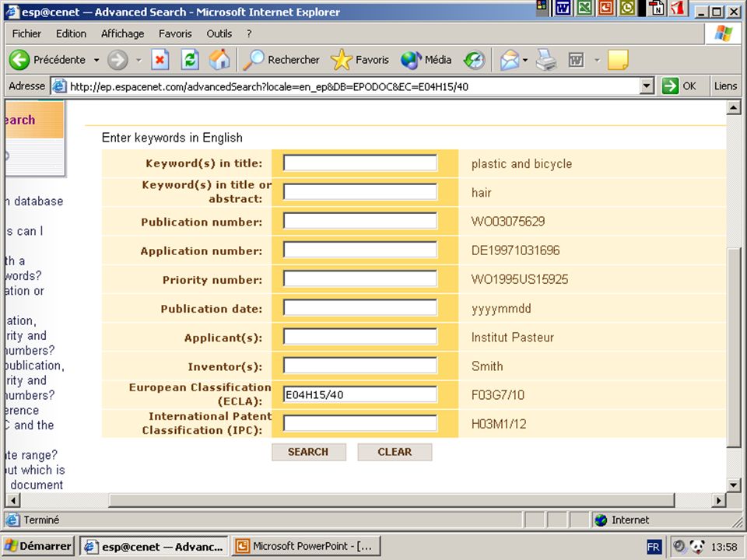Expand the mail icon dropdown arrow
The height and width of the screenshot is (560, 747).
click(x=525, y=60)
